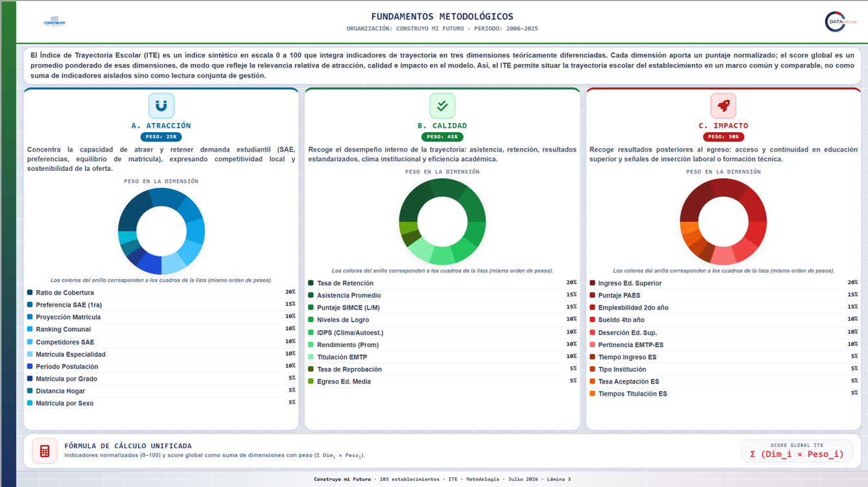
Task: Click the color square beside Matrícula Especialidad
Action: point(30,354)
